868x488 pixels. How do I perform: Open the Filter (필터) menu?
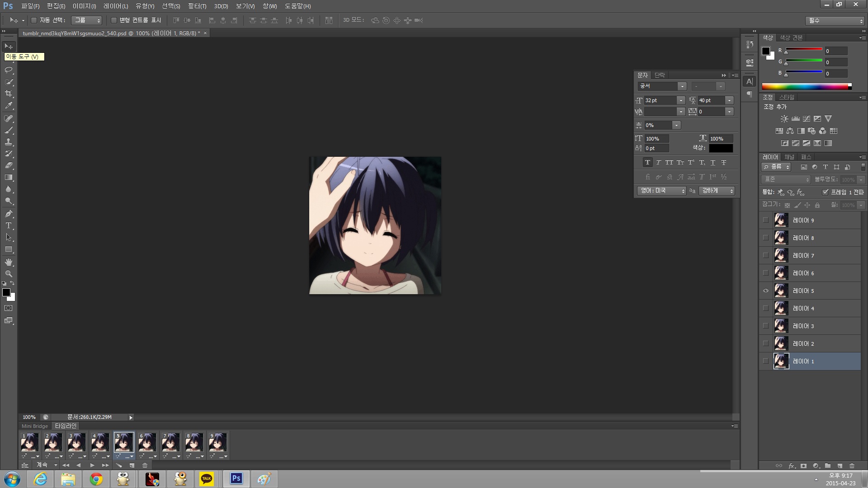[197, 6]
